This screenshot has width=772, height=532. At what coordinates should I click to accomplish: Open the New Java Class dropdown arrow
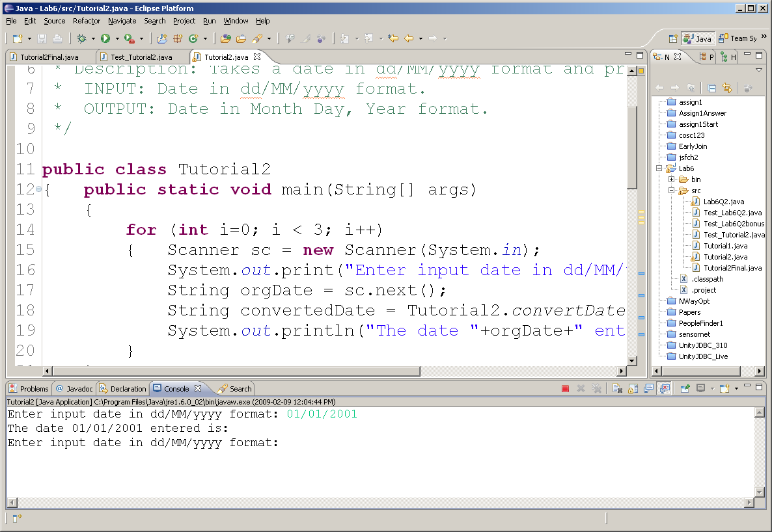(205, 38)
